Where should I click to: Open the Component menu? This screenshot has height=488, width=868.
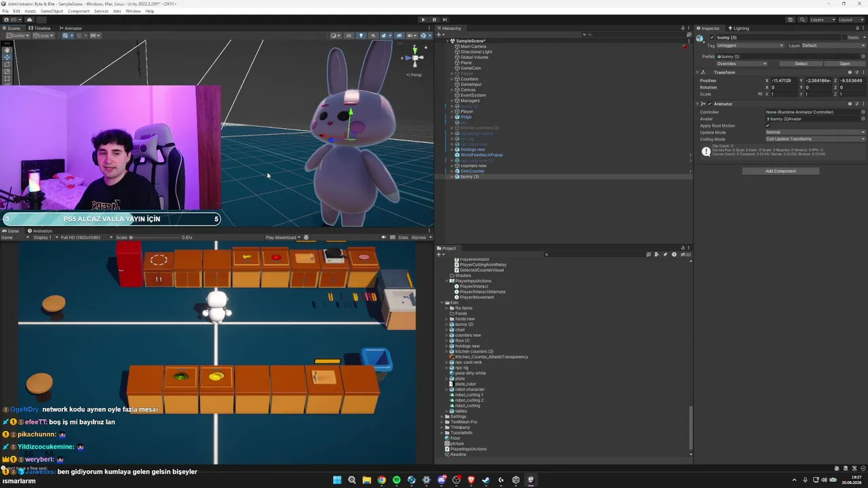pos(79,11)
